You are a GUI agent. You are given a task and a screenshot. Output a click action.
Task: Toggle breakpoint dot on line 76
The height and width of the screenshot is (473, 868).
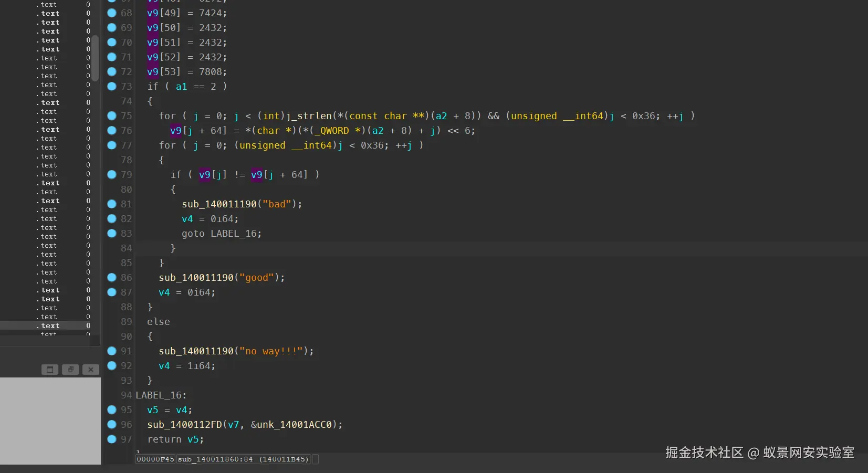[x=112, y=130]
